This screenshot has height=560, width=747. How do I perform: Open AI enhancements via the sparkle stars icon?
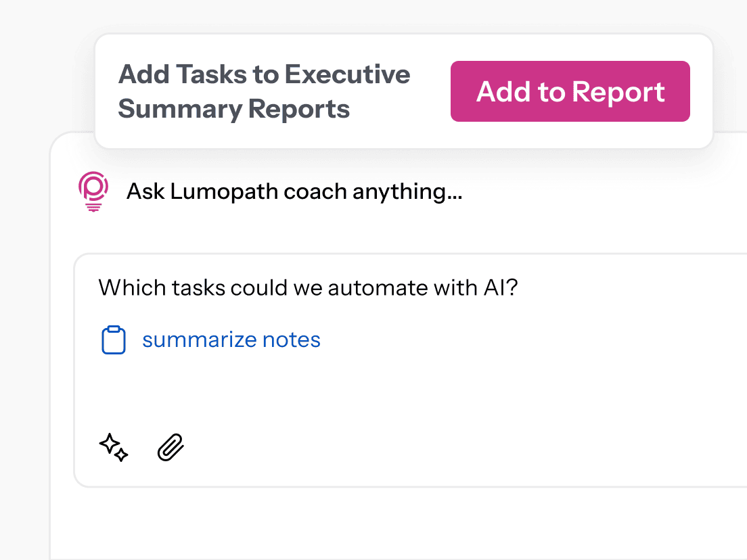(x=114, y=448)
